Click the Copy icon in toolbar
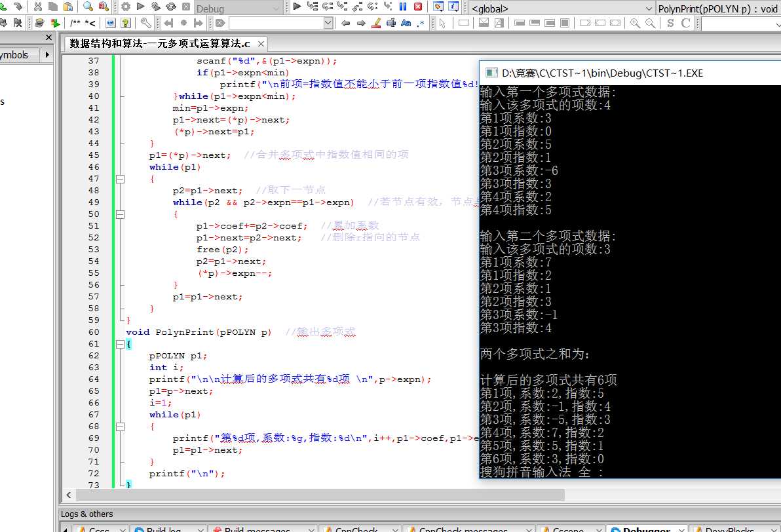Screen dimensions: 781x532 point(53,7)
